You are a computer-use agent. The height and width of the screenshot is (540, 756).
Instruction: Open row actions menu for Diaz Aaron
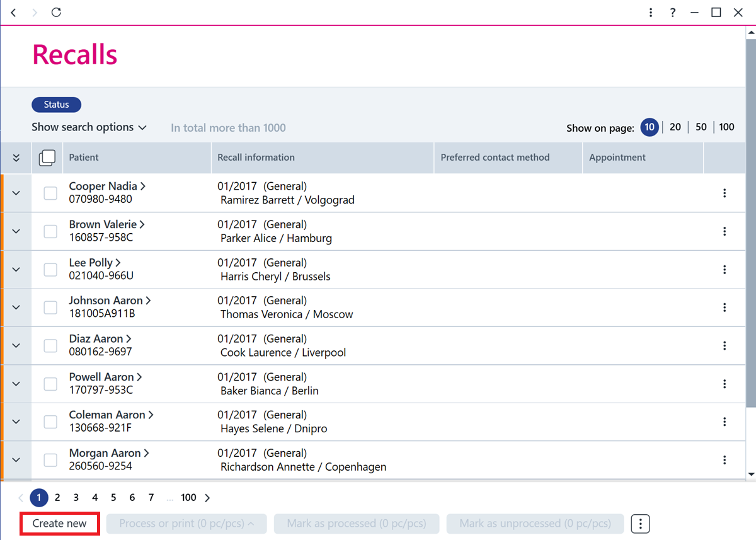coord(724,345)
